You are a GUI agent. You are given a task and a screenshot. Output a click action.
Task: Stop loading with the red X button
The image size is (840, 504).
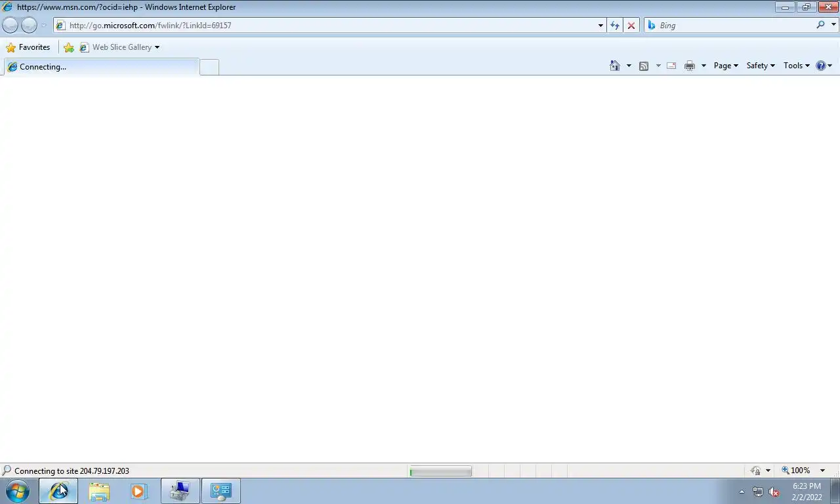click(x=631, y=26)
